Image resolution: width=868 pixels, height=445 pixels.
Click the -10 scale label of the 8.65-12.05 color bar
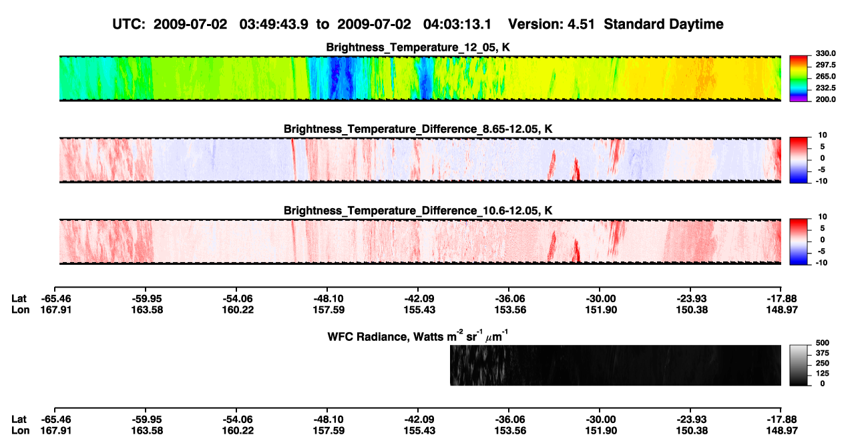[822, 181]
